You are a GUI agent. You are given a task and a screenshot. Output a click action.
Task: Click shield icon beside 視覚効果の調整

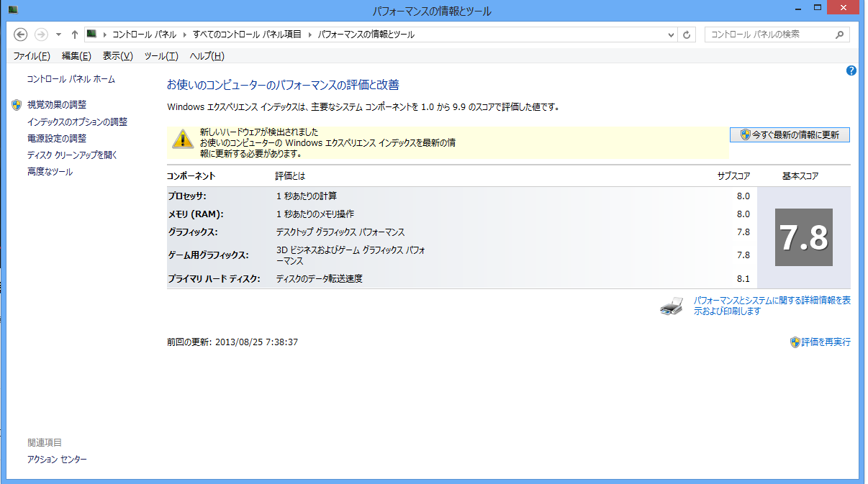(x=17, y=105)
